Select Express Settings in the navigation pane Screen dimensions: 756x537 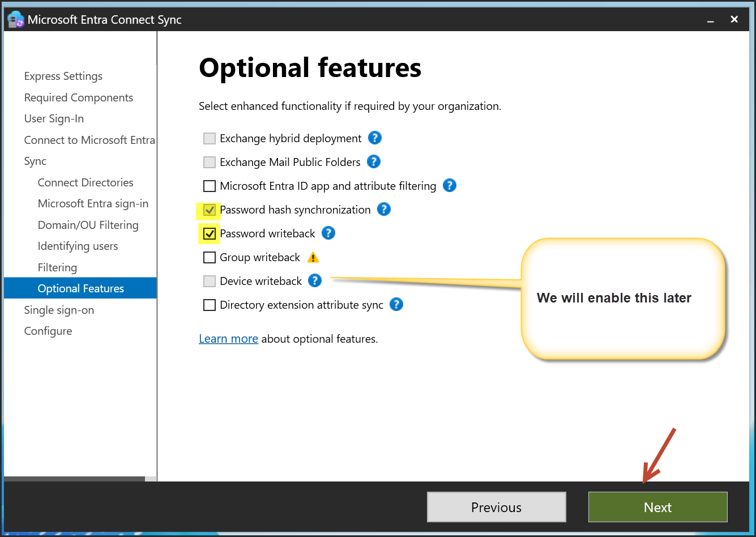(x=63, y=76)
